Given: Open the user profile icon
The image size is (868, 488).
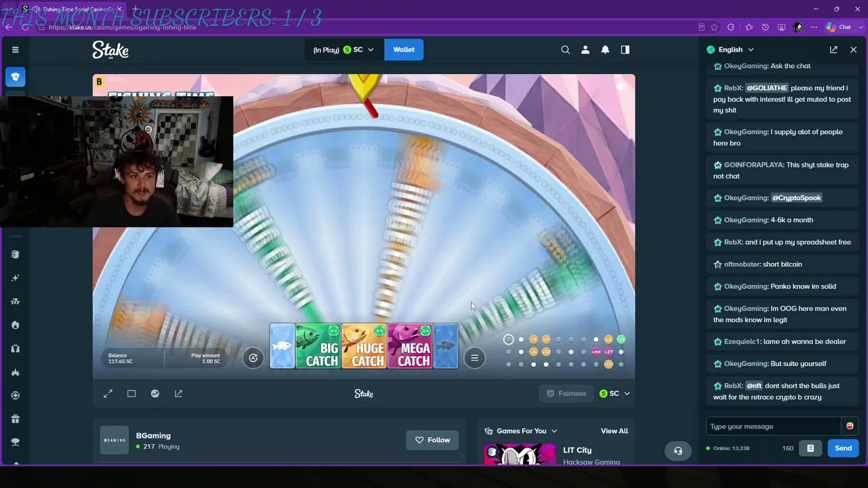Looking at the screenshot, I should pyautogui.click(x=585, y=49).
